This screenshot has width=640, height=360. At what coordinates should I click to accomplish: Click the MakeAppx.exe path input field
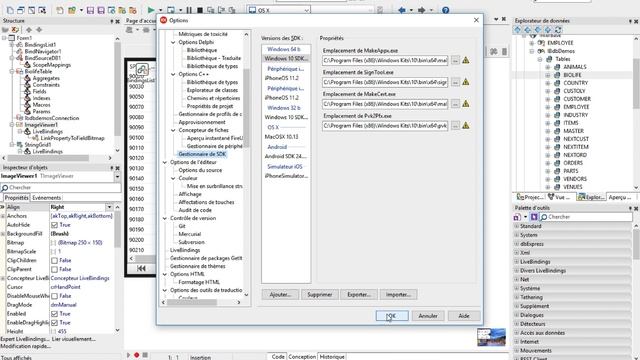[385, 60]
